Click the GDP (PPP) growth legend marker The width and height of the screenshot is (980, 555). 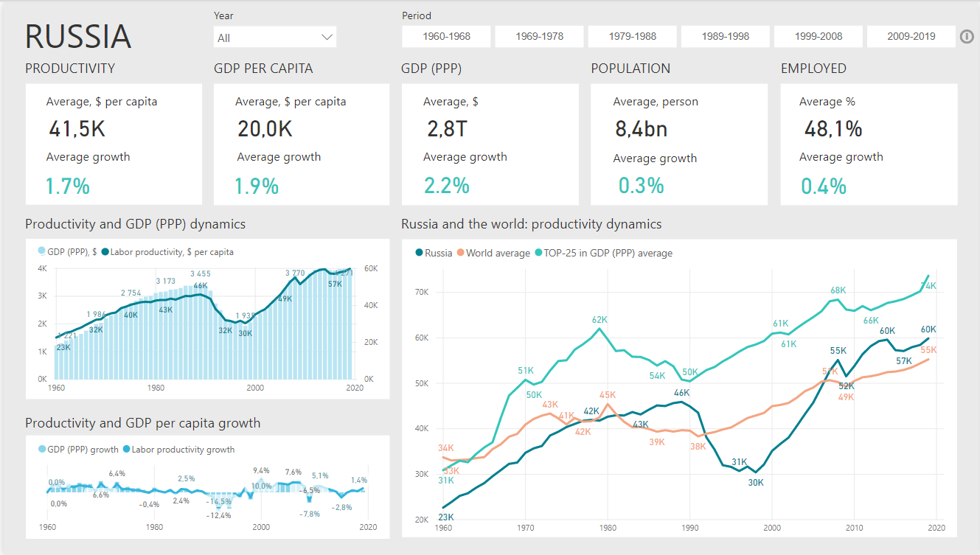pos(41,450)
